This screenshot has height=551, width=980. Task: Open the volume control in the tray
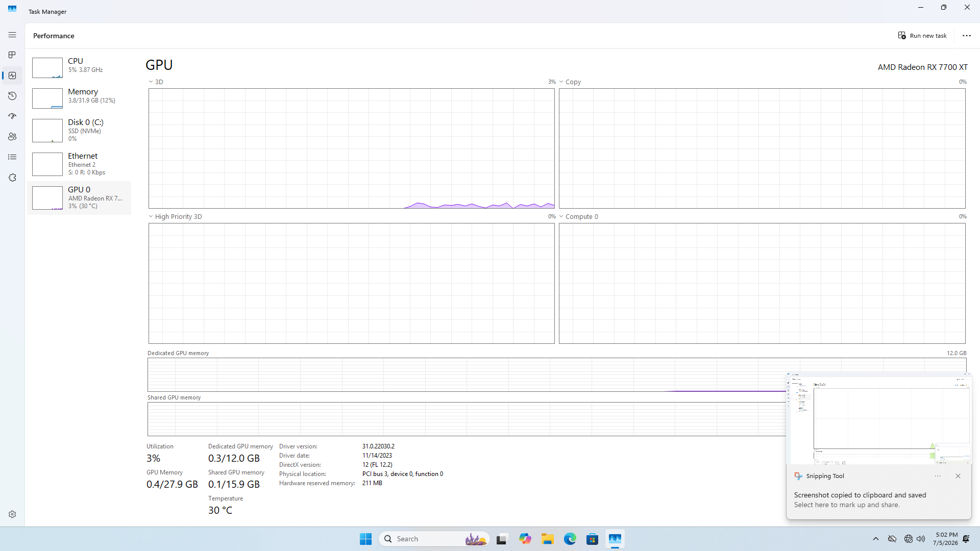pos(921,539)
